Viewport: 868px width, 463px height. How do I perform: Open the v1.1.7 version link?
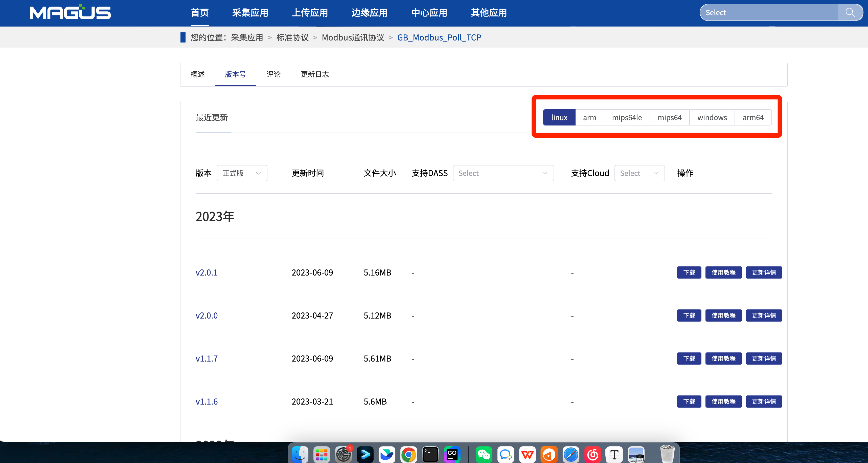(207, 359)
